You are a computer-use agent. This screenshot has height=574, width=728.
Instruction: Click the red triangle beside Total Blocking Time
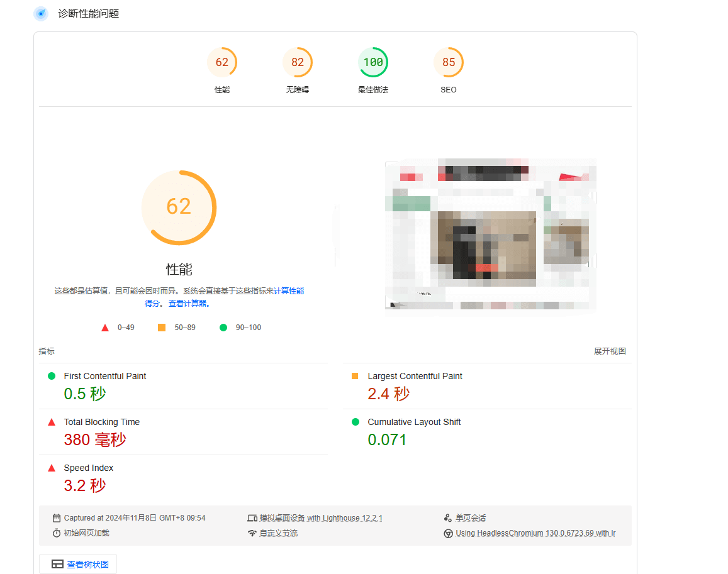click(x=52, y=422)
